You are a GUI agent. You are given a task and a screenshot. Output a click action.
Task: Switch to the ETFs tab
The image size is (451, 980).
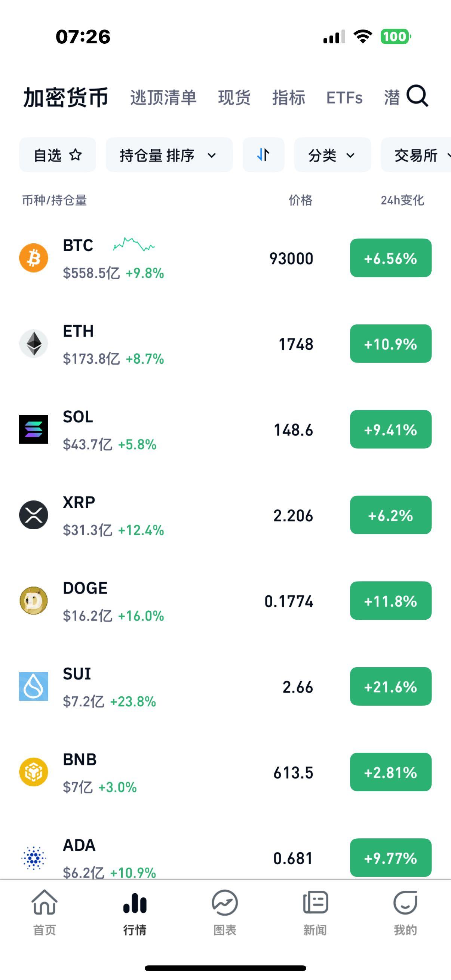pos(344,98)
